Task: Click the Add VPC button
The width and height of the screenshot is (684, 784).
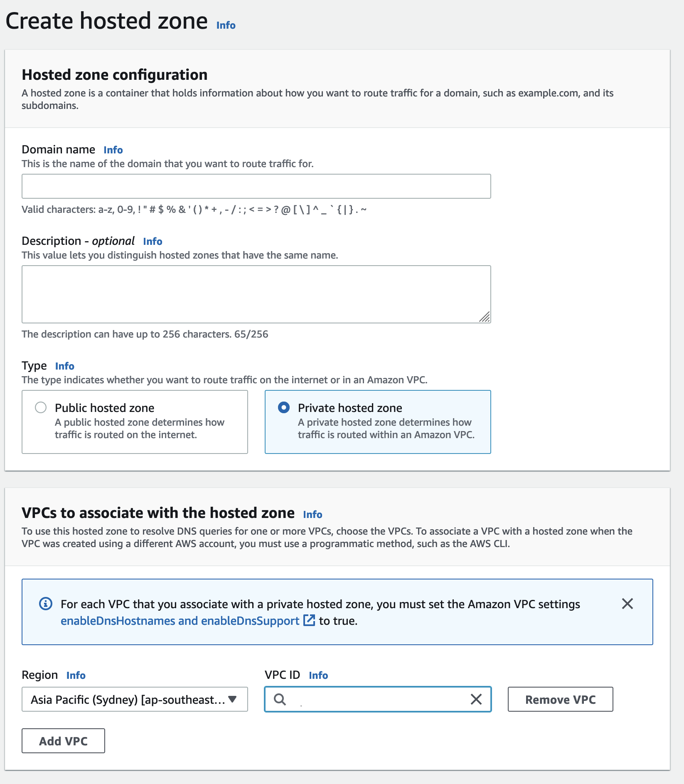Action: pos(63,740)
